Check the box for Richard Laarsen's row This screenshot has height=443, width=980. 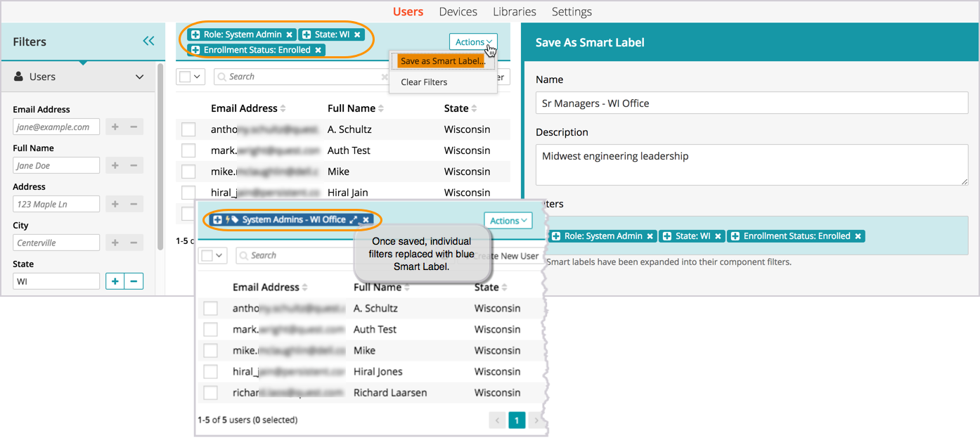coord(210,393)
